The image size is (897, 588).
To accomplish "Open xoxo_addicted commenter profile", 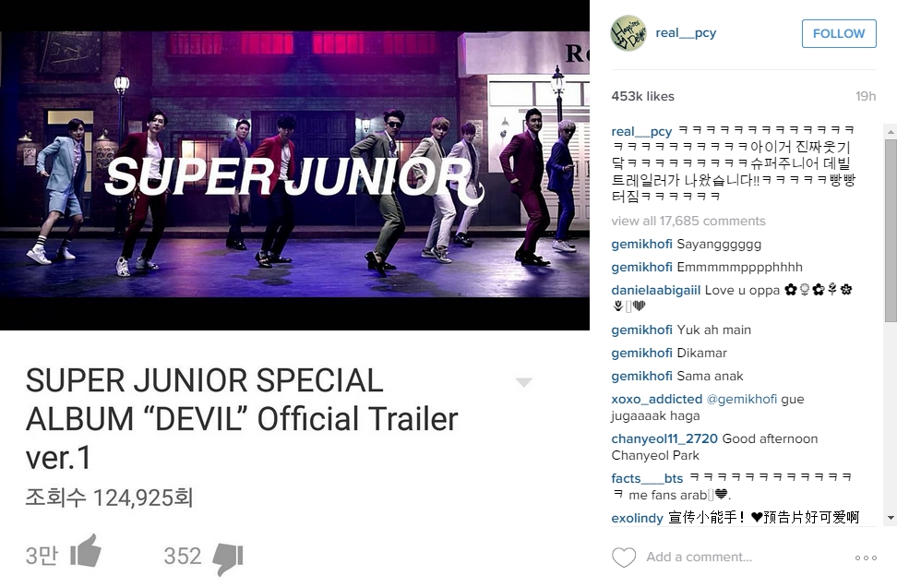I will tap(657, 399).
